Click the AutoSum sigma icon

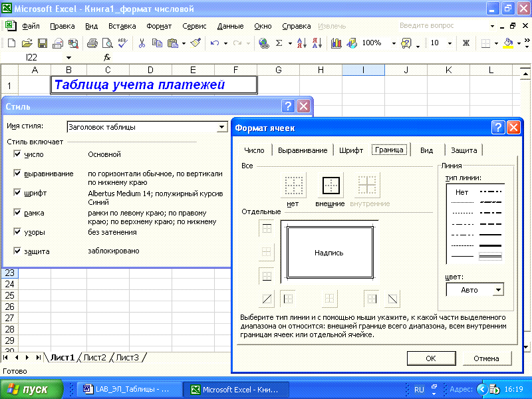point(279,43)
